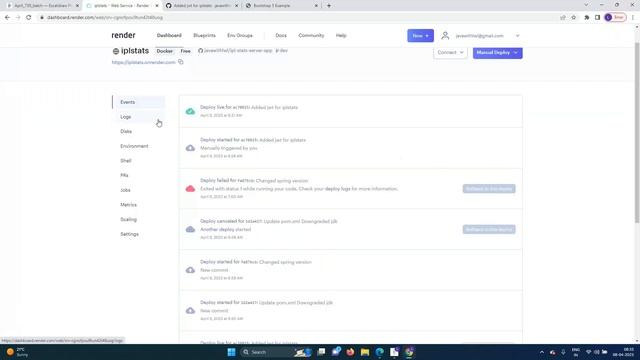Open Jobs in the sidebar
640x360 pixels.
pos(125,190)
